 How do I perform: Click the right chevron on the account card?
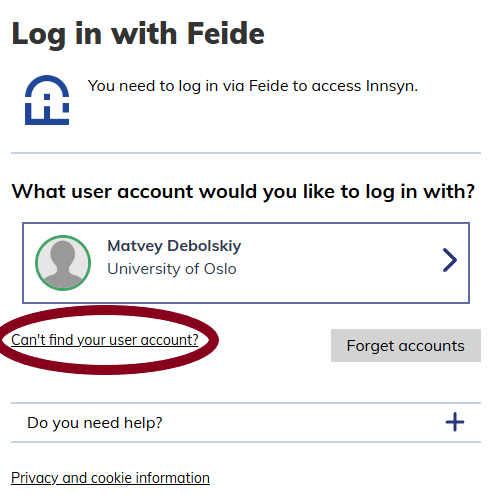(450, 260)
